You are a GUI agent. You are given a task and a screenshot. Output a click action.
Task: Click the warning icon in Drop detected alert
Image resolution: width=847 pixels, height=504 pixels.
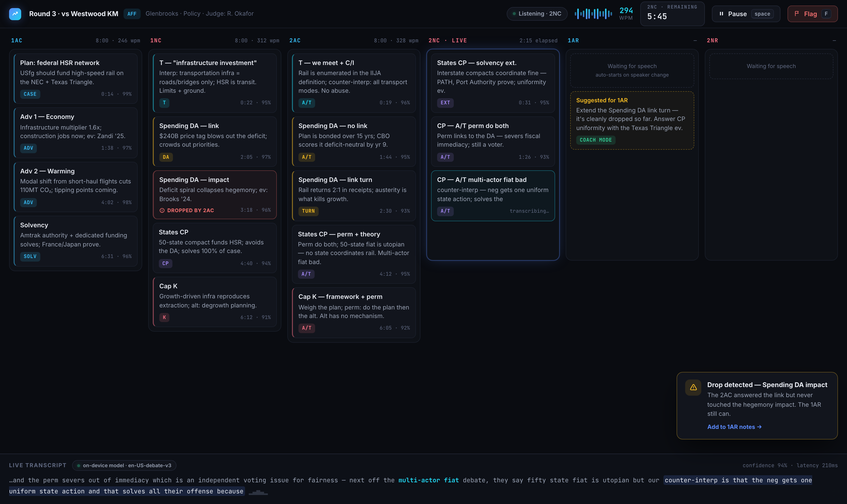point(693,387)
